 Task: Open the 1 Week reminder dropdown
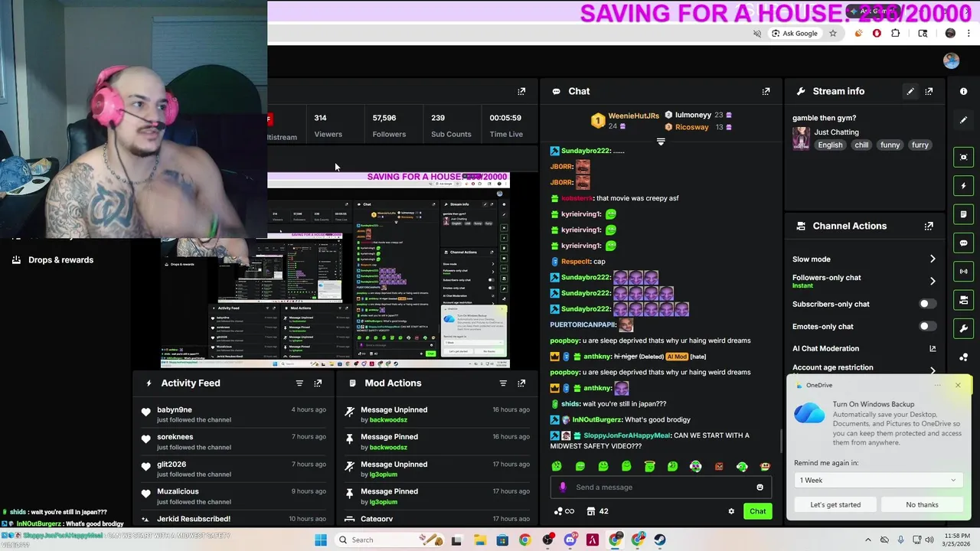tap(877, 480)
